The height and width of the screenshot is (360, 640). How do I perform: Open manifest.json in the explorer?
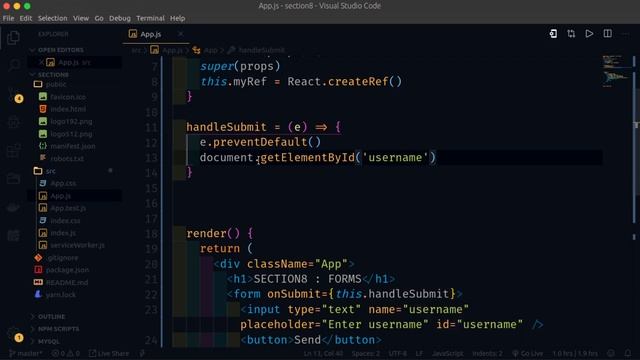(67, 146)
